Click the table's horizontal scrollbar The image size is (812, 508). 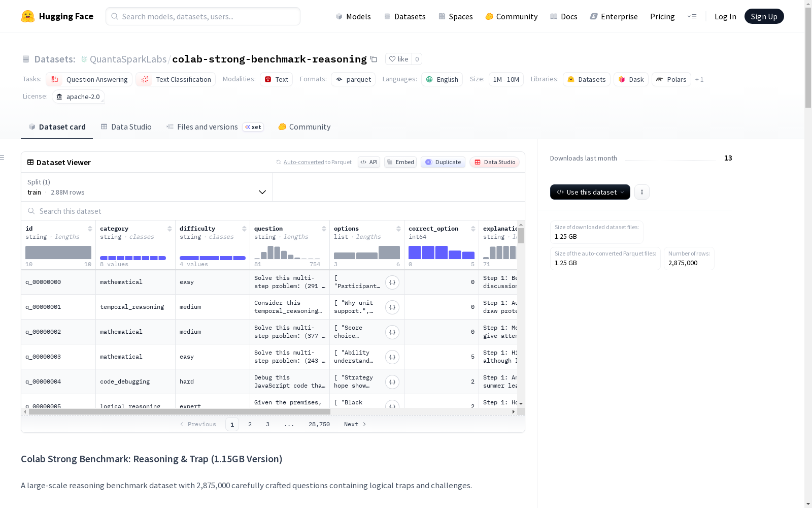(x=180, y=411)
